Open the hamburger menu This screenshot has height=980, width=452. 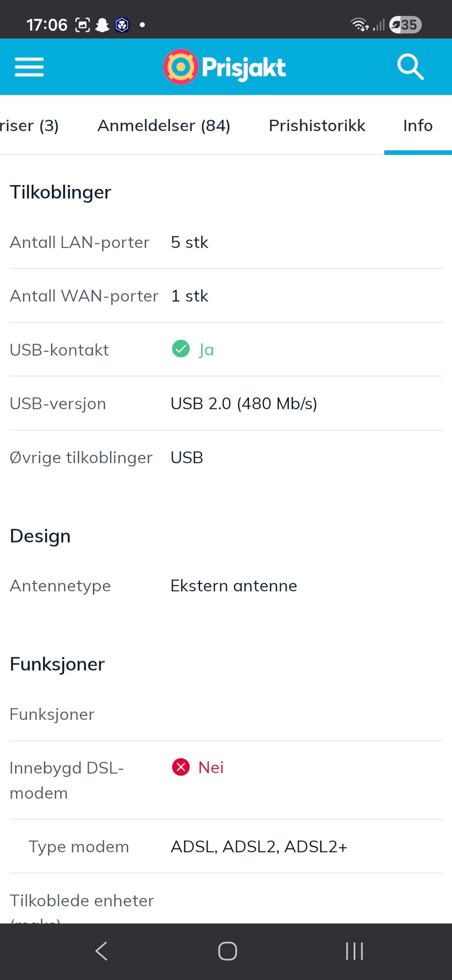(29, 67)
